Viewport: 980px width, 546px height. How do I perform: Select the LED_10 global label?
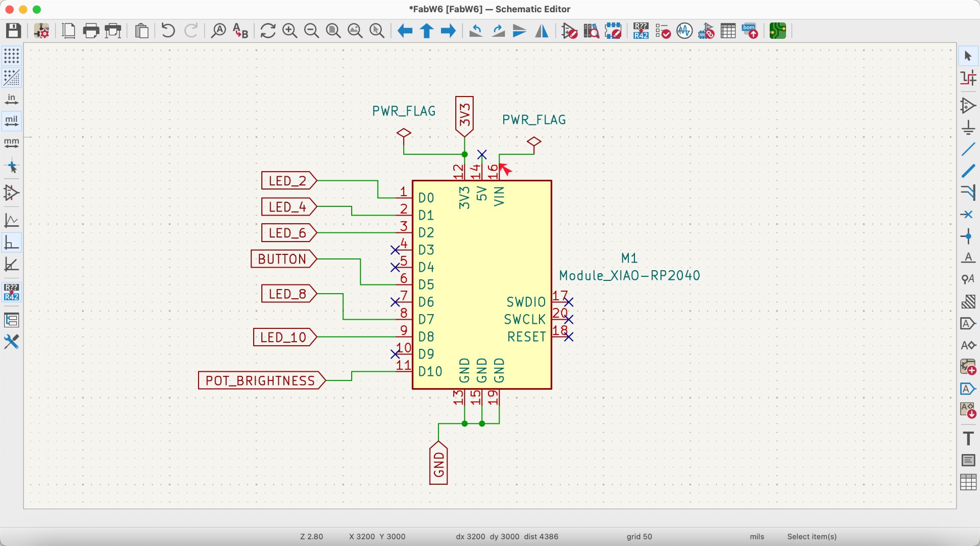[285, 337]
